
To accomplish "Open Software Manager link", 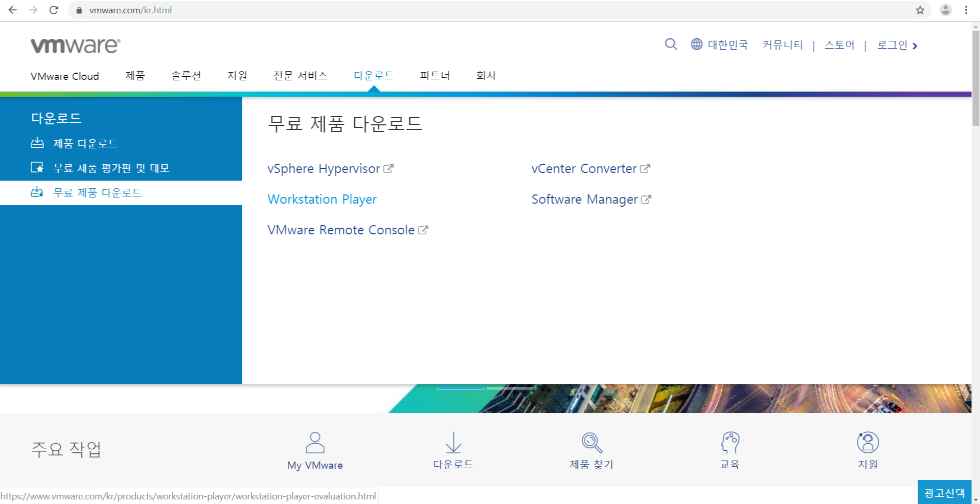I will click(585, 200).
